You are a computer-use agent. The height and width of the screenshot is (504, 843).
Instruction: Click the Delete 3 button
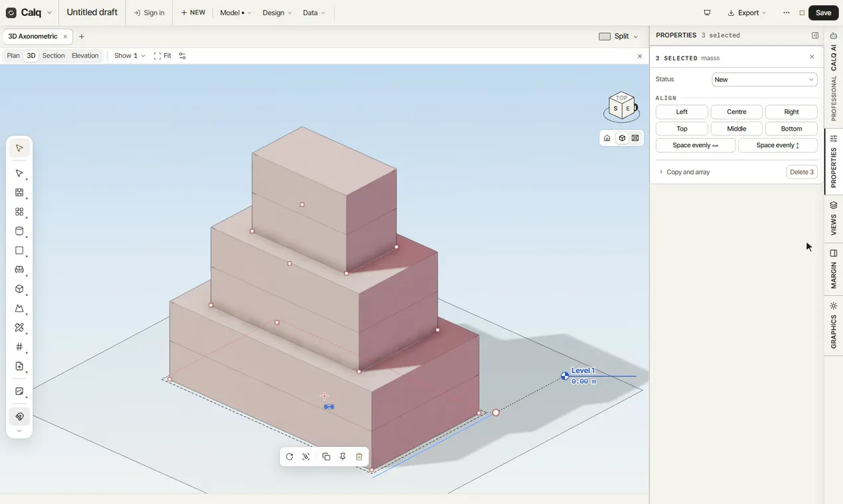point(802,172)
